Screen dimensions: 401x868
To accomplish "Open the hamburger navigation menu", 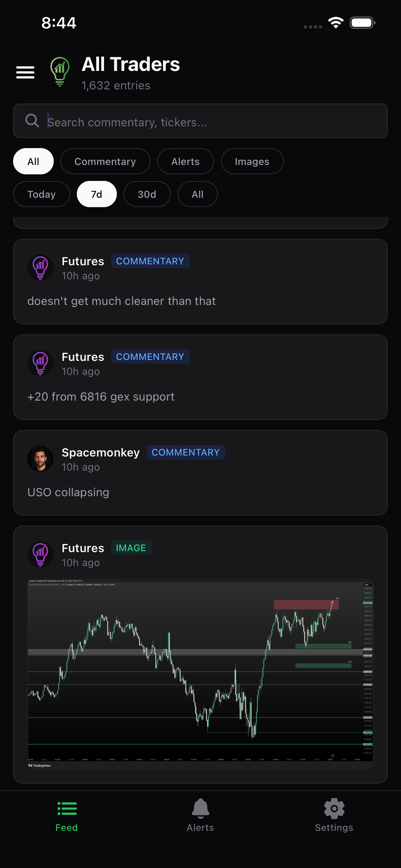I will 25,72.
